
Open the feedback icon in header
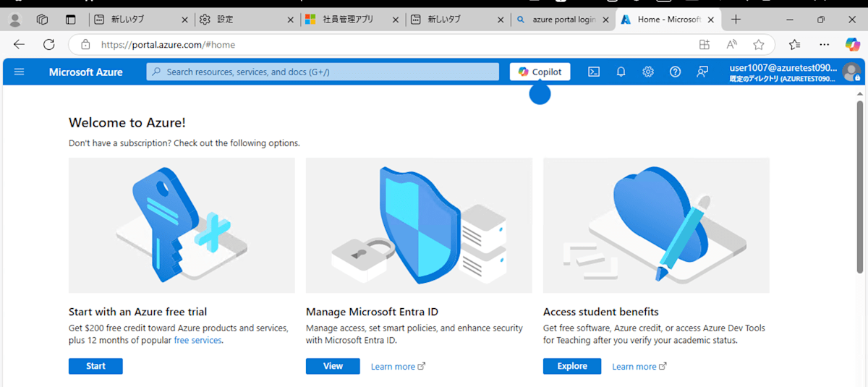pos(702,72)
